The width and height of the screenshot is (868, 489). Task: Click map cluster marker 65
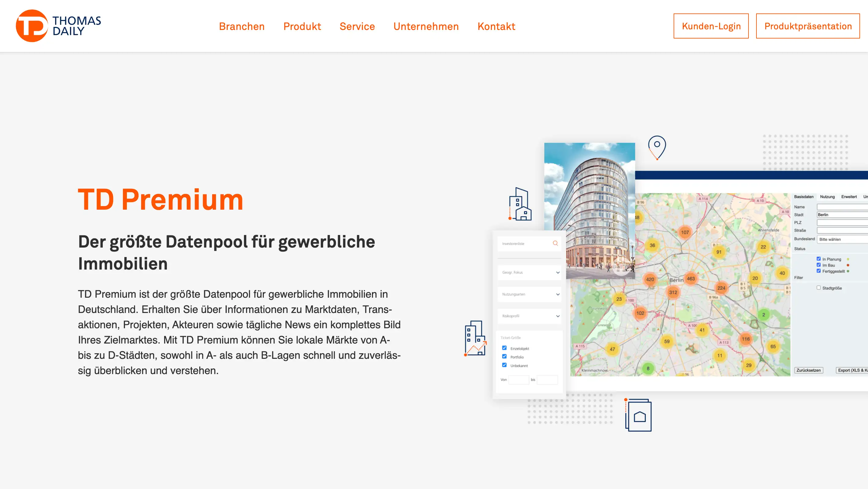(x=773, y=347)
